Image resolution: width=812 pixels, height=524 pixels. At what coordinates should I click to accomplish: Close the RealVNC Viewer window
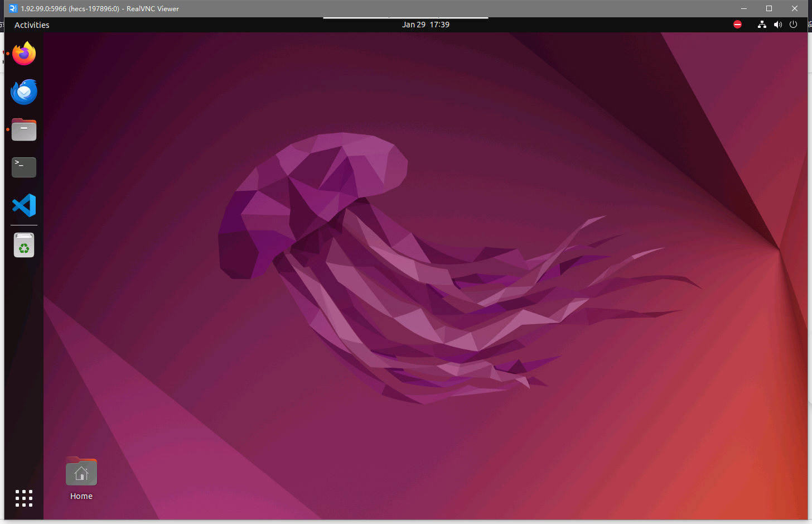[x=795, y=8]
